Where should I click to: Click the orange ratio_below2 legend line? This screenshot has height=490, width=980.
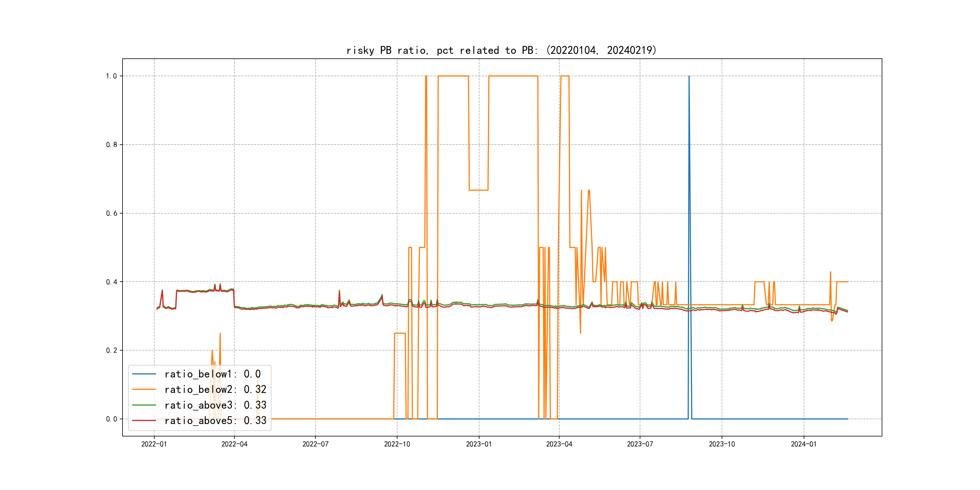pos(144,389)
